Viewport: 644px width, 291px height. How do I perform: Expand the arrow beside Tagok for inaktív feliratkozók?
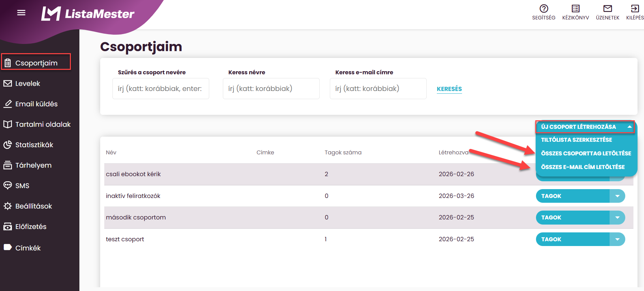tap(617, 196)
